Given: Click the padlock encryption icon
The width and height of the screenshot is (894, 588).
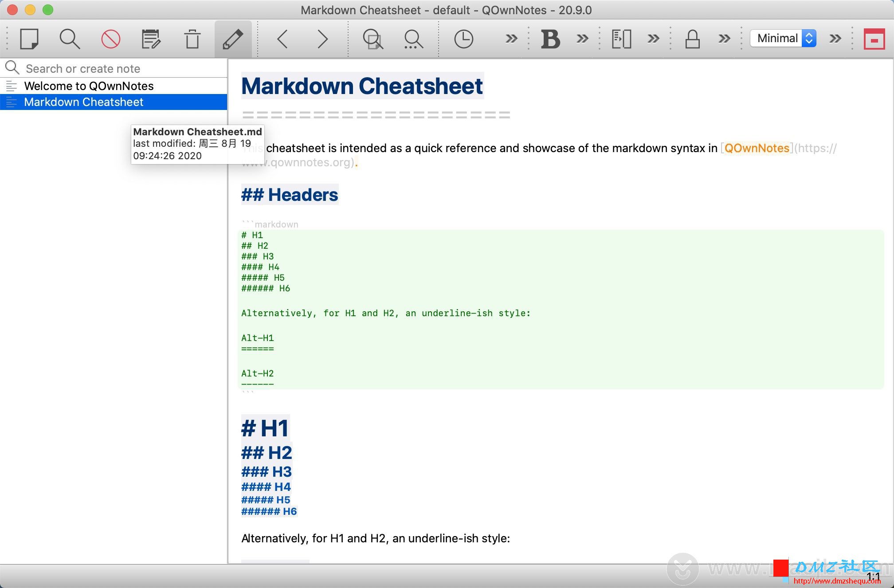Looking at the screenshot, I should (x=692, y=39).
